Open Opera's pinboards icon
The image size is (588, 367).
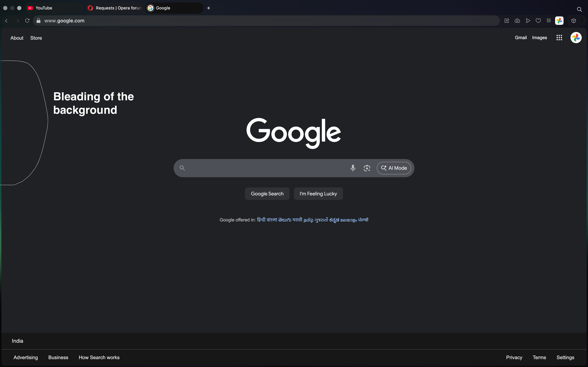507,21
